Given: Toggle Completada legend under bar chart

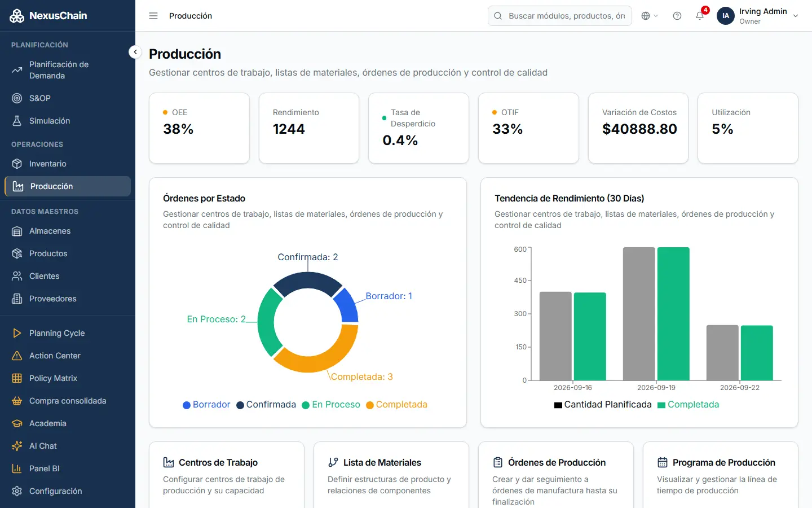Looking at the screenshot, I should coord(689,405).
